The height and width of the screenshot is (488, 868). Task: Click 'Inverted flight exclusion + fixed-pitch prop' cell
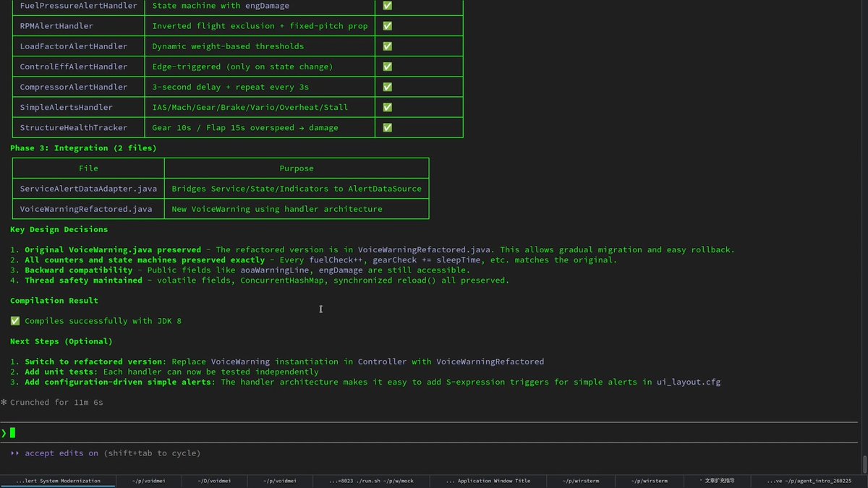click(x=260, y=26)
